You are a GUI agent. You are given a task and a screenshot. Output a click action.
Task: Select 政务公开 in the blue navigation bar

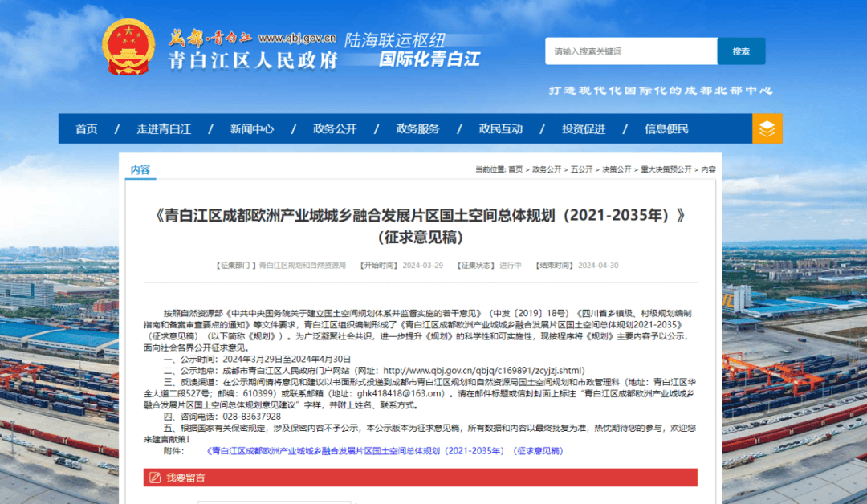(x=335, y=129)
